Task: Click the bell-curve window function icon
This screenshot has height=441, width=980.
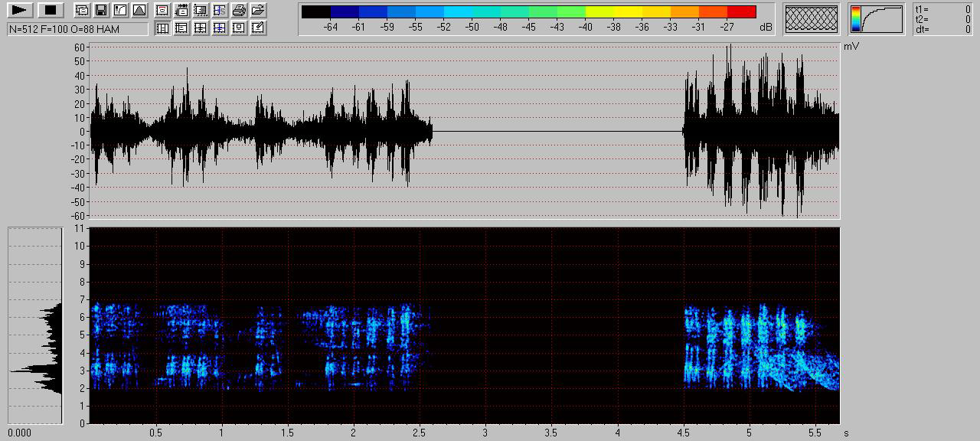Action: point(139,10)
